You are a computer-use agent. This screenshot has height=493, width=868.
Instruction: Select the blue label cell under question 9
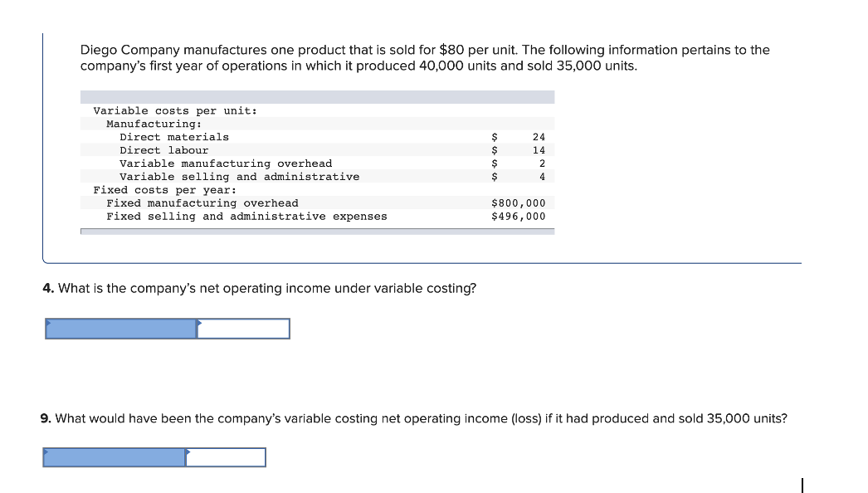(114, 457)
